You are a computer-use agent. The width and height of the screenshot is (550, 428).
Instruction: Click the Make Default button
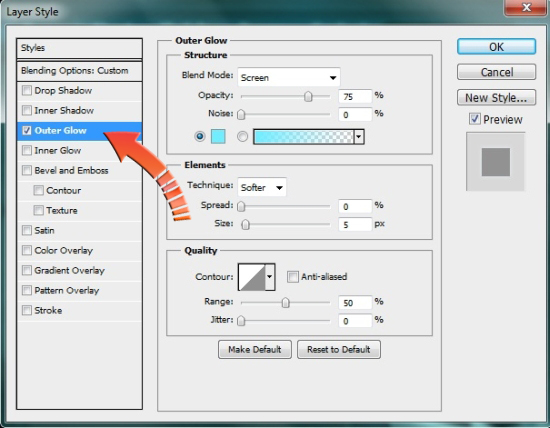click(x=255, y=349)
